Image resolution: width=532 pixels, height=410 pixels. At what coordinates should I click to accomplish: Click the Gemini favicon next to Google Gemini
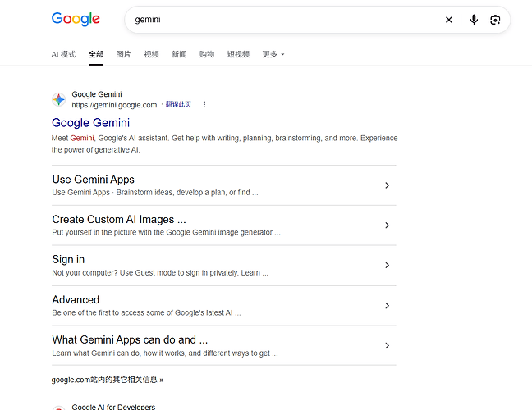58,99
